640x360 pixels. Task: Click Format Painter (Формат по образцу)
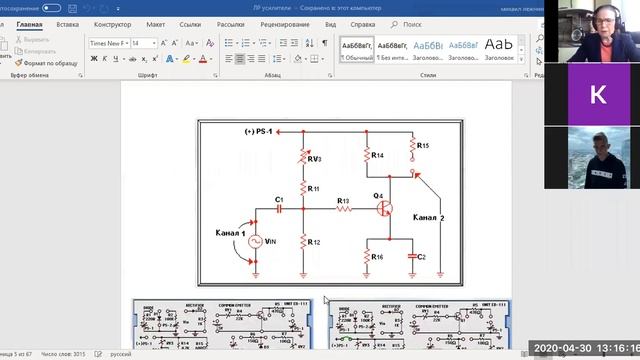[46, 63]
